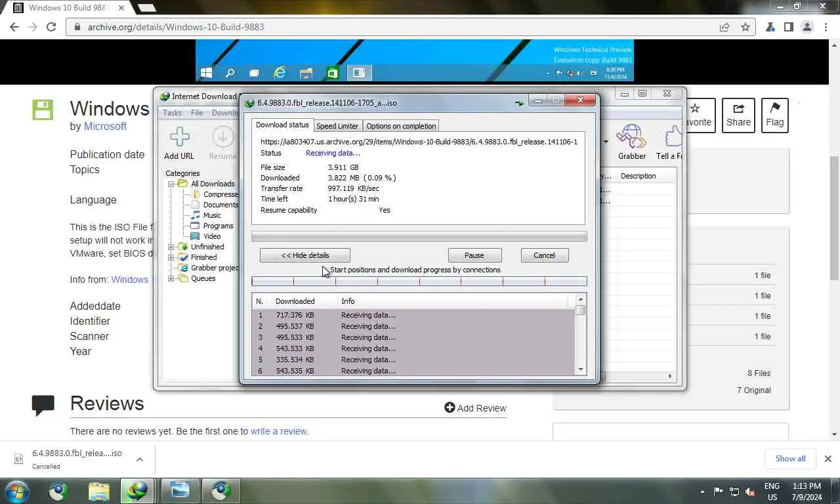Open the IDM toolbar dropdown arrow beside Grabber

[x=605, y=141]
